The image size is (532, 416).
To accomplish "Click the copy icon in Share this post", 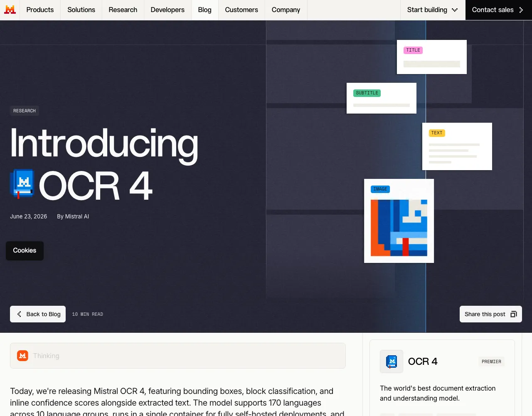I will pyautogui.click(x=514, y=314).
